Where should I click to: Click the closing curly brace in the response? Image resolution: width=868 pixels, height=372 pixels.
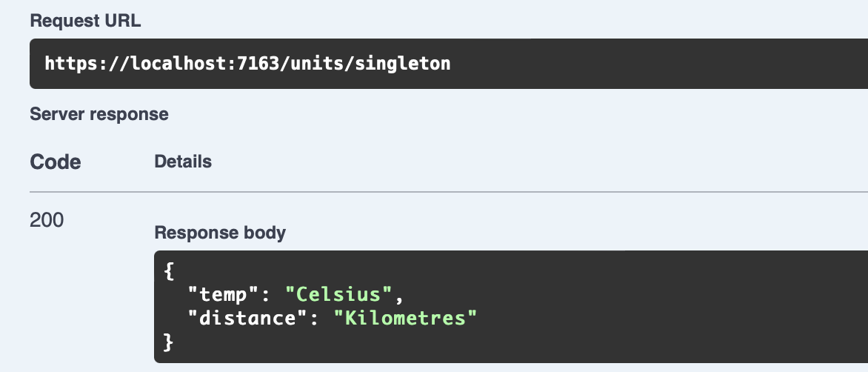168,342
